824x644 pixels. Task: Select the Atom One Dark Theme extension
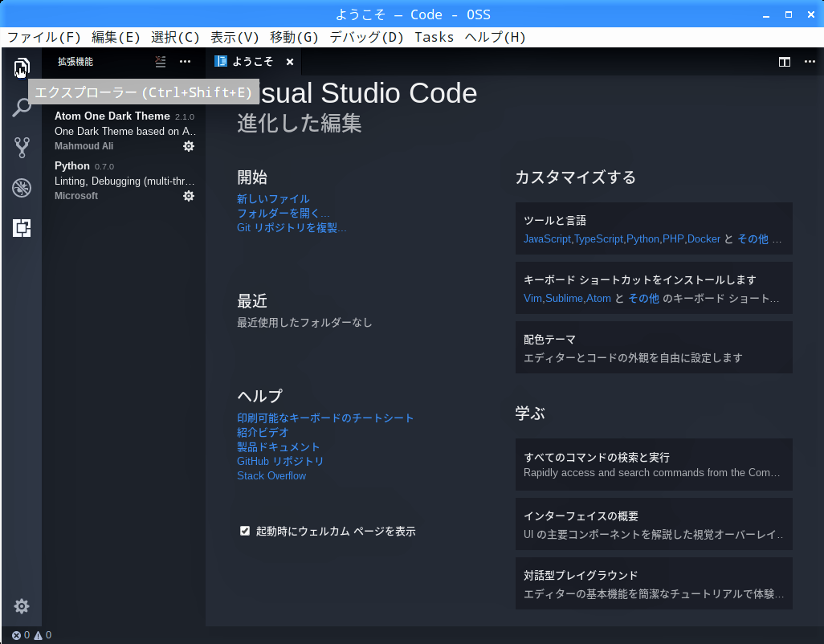tap(124, 131)
